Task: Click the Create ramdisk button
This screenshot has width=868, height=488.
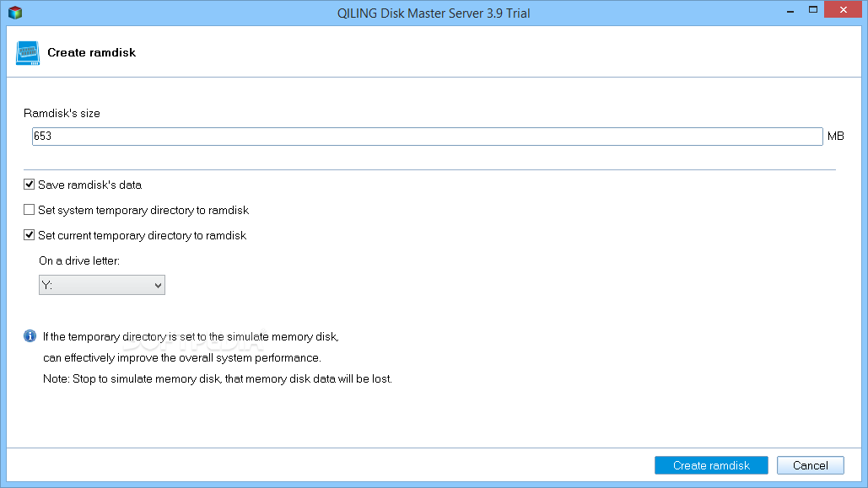Action: pos(711,465)
